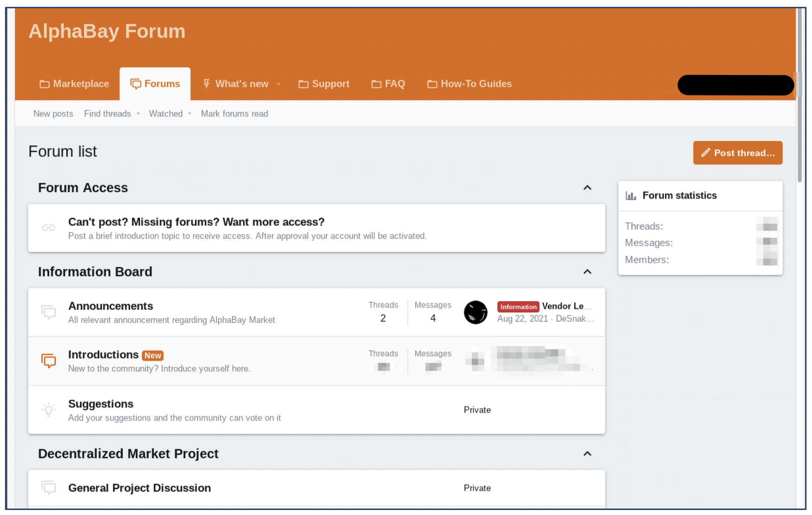This screenshot has width=812, height=515.
Task: Click General Project Discussion bubble icon
Action: tap(49, 487)
